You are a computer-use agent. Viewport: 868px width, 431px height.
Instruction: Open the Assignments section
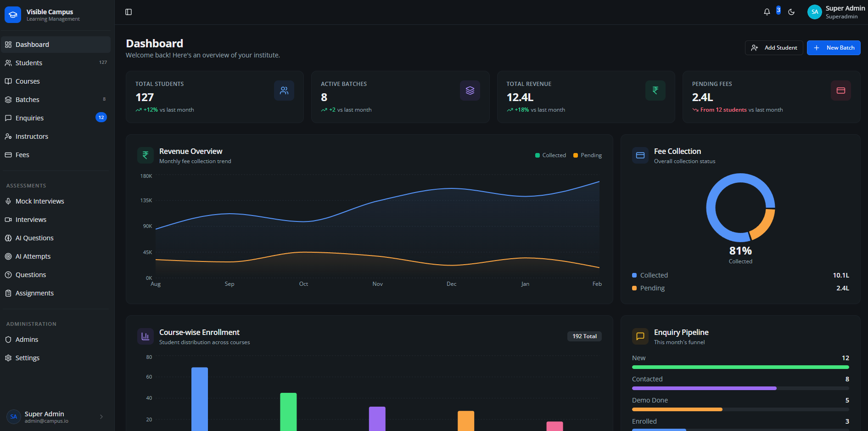pos(35,293)
